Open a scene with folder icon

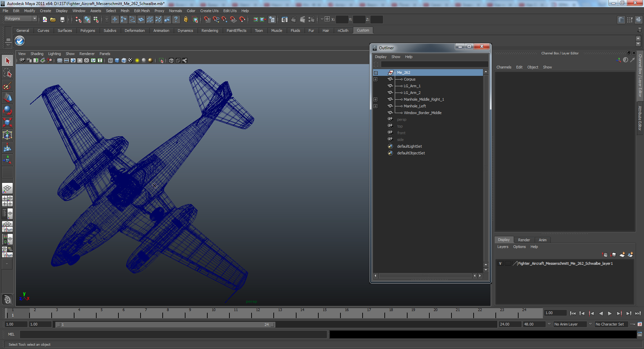(53, 19)
